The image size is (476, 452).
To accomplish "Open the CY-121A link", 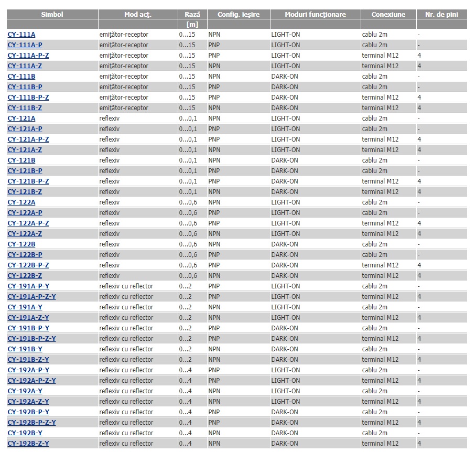I will (21, 119).
